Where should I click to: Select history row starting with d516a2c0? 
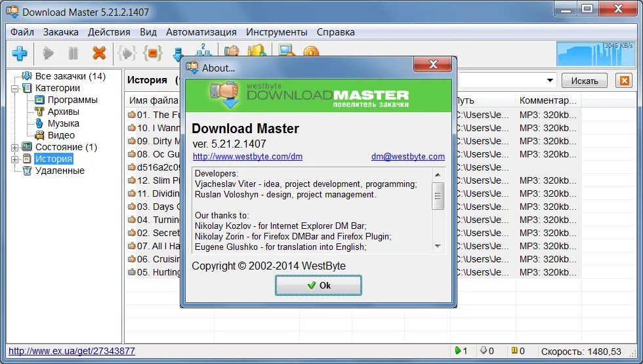154,167
